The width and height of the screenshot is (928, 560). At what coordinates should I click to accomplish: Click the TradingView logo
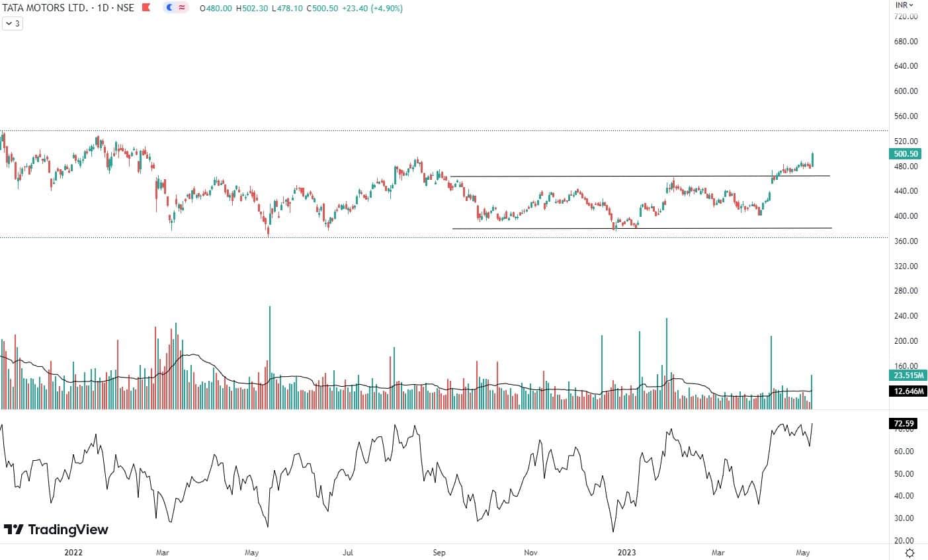(56, 530)
